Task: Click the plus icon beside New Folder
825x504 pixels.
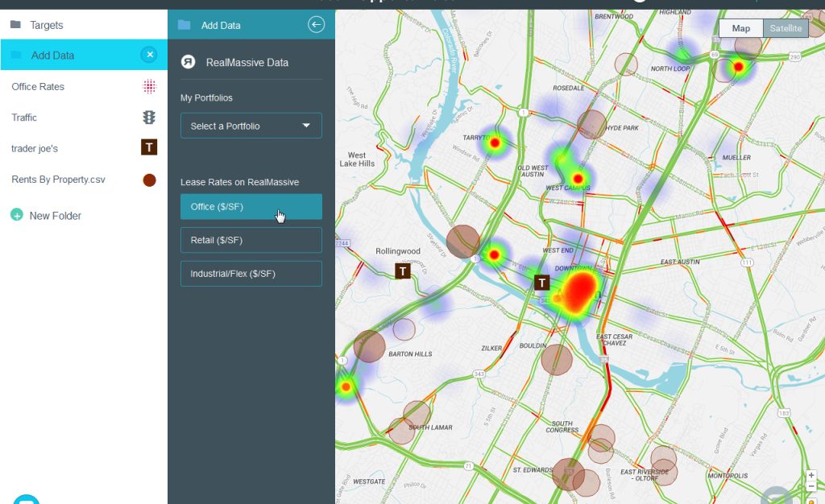Action: click(17, 216)
